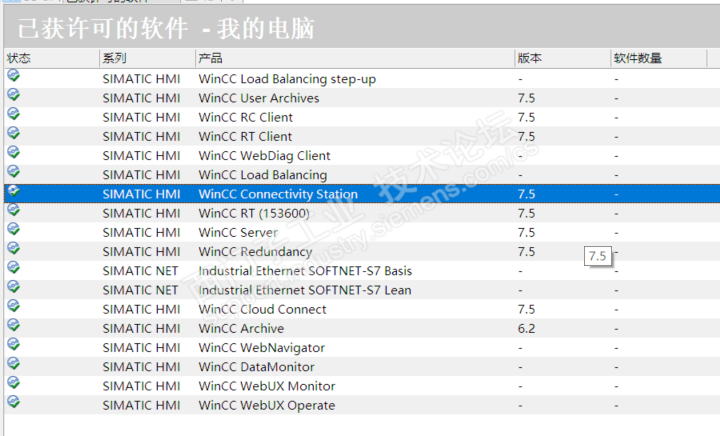Select the WinCC WebDiag Client product
The width and height of the screenshot is (720, 436).
pyautogui.click(x=264, y=156)
